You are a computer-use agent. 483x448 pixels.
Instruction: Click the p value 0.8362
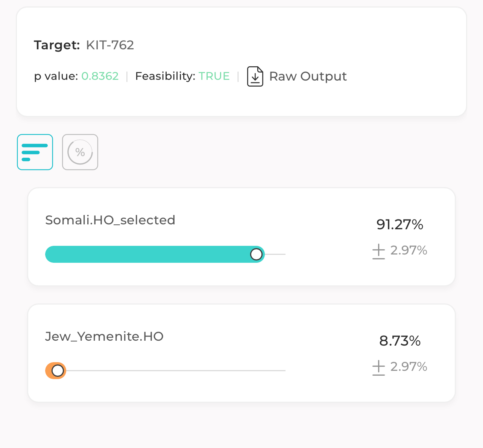100,76
